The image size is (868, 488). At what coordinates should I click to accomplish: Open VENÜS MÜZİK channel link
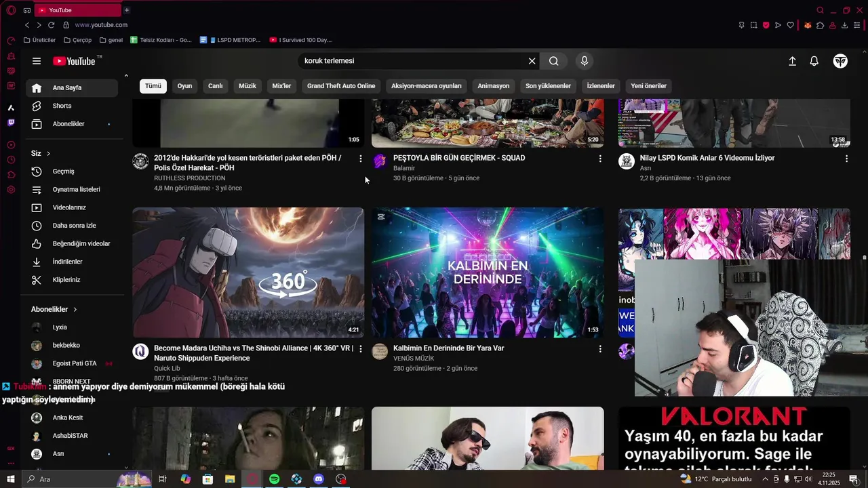pyautogui.click(x=414, y=358)
